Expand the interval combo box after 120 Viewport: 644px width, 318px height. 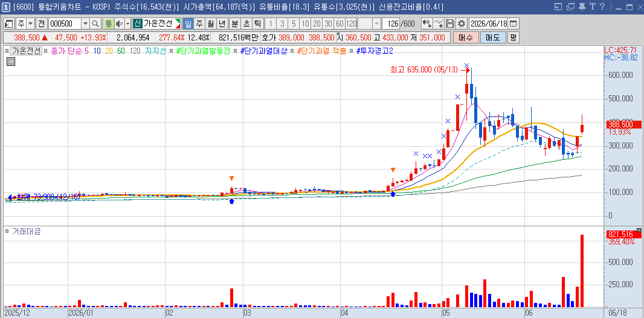(376, 24)
